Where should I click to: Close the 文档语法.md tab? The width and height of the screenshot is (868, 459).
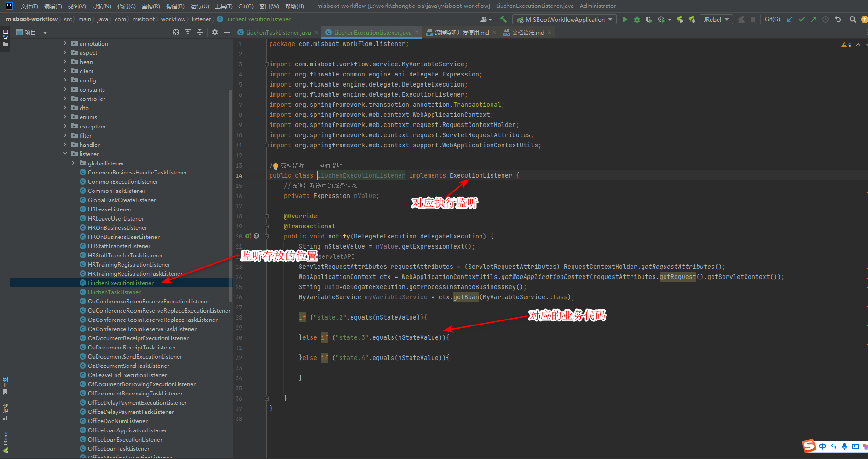550,32
